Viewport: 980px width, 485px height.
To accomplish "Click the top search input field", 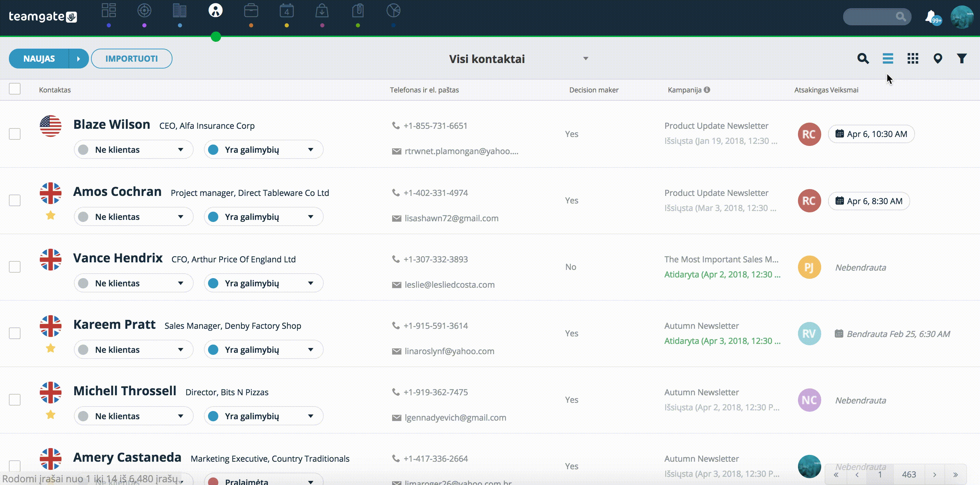I will point(877,17).
